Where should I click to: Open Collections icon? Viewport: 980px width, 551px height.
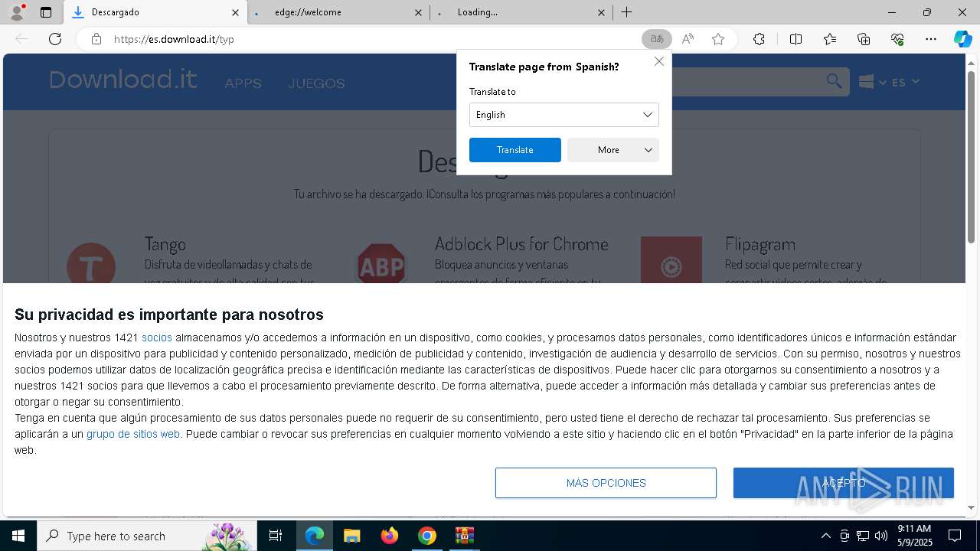pyautogui.click(x=864, y=39)
